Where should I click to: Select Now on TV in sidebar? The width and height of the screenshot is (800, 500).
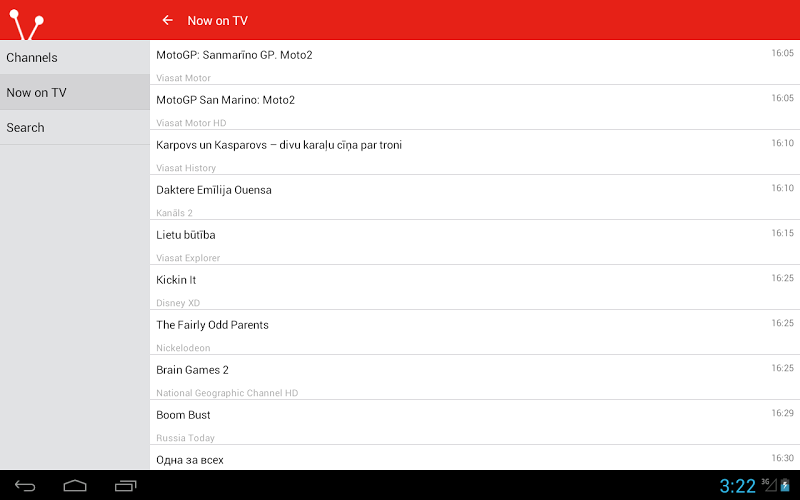click(75, 92)
